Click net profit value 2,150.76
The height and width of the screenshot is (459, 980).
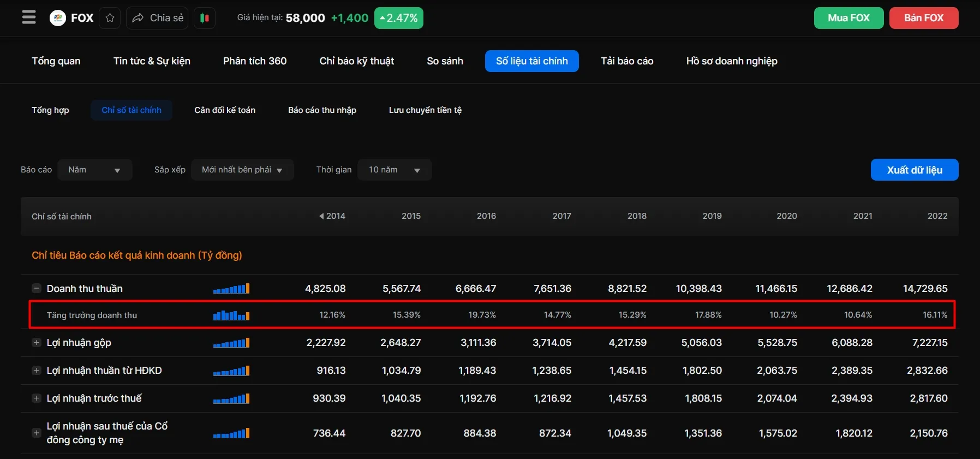[x=929, y=433]
